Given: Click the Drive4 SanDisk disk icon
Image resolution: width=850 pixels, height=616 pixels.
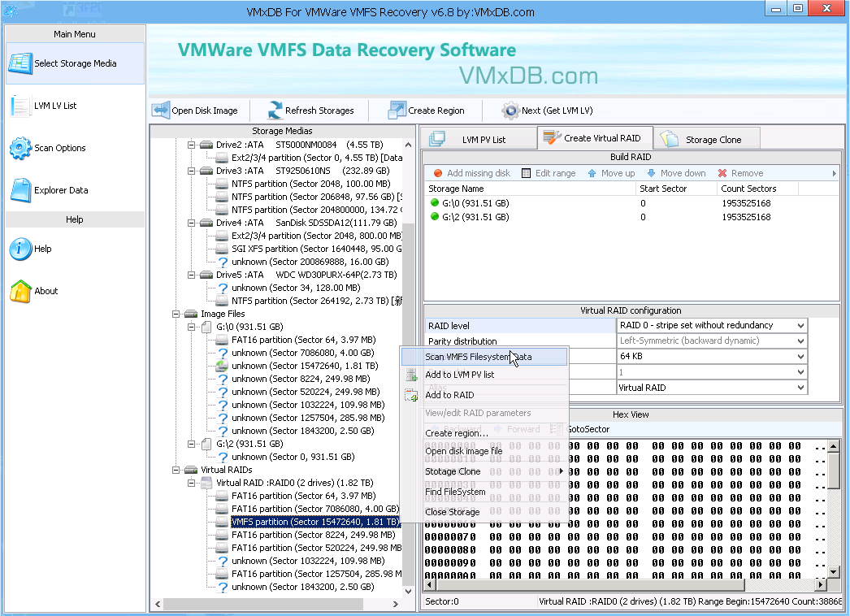Looking at the screenshot, I should (x=206, y=223).
